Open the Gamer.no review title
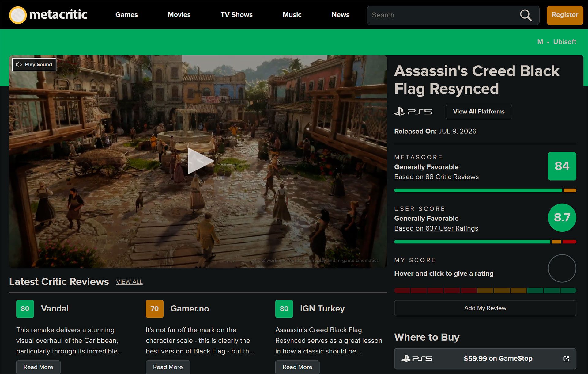This screenshot has height=374, width=588. point(190,309)
